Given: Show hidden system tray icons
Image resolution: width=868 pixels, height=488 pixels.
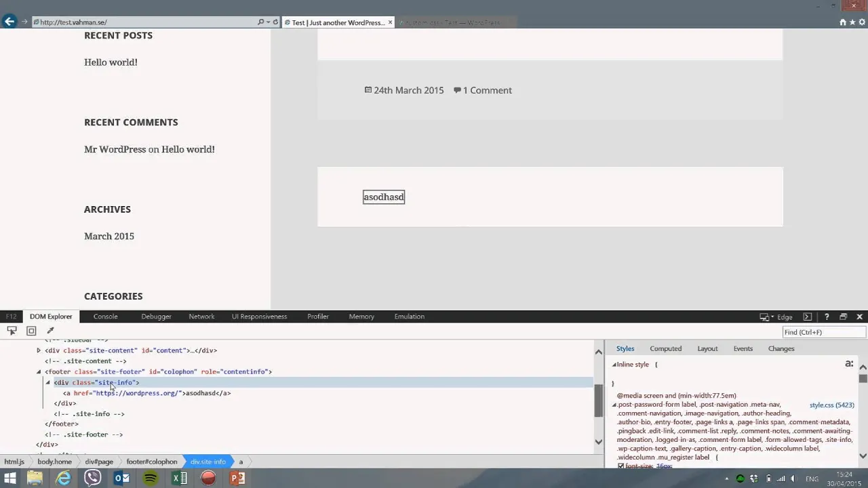Looking at the screenshot, I should (727, 479).
